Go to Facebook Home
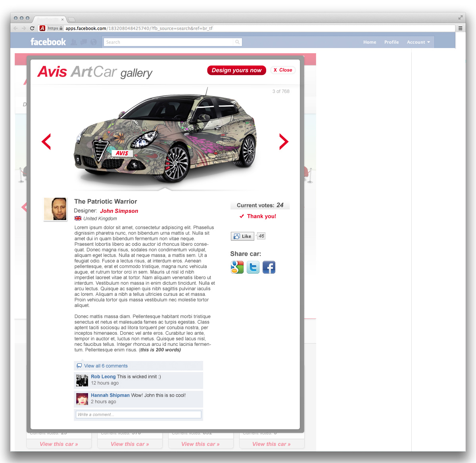This screenshot has height=463, width=476. coord(370,42)
